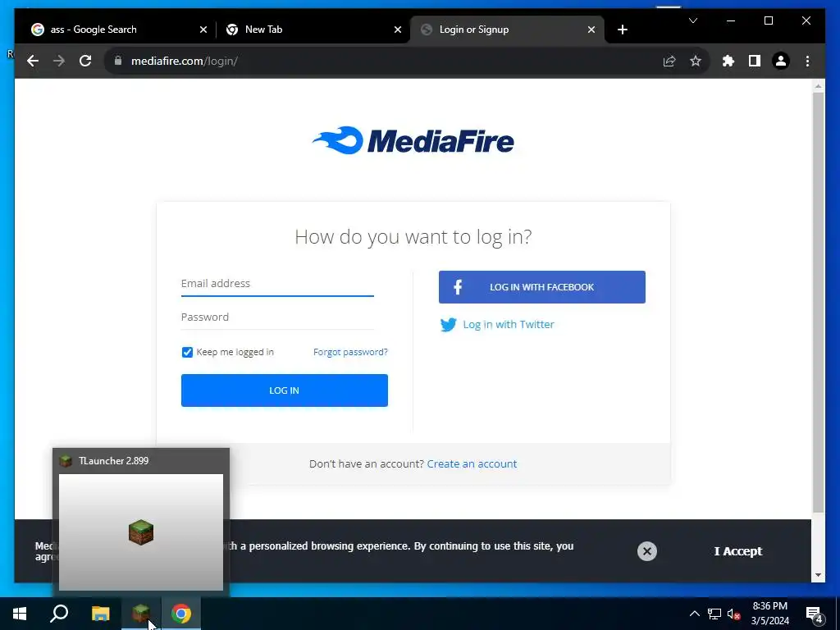Open Windows taskbar search
Image resolution: width=840 pixels, height=630 pixels.
(x=59, y=614)
